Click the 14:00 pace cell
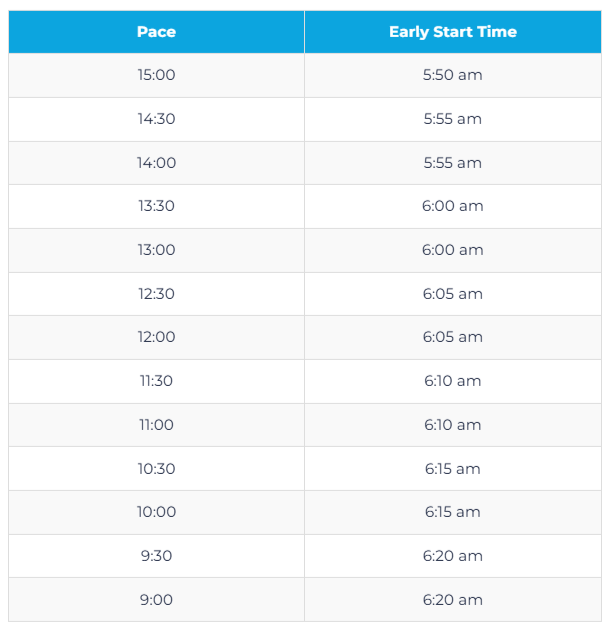614x631 pixels. click(x=156, y=163)
